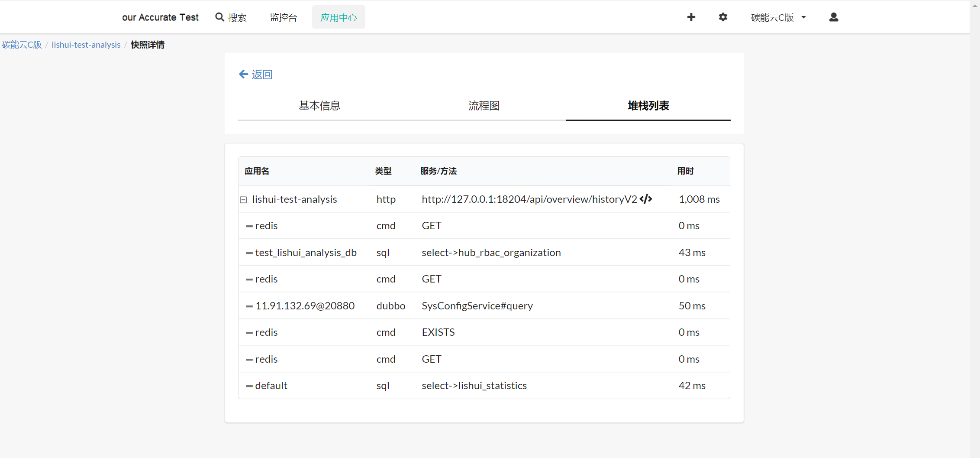Screen dimensions: 980x458
Task: Go back via 返回 link
Action: click(x=262, y=75)
